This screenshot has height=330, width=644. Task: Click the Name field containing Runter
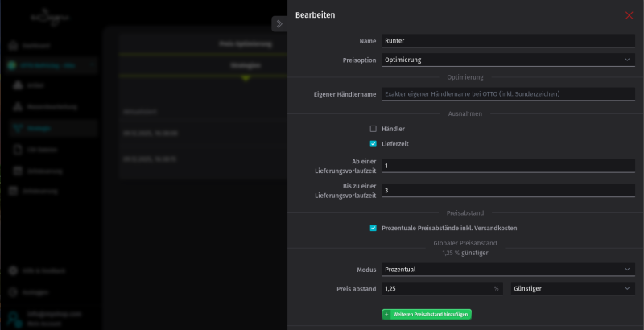coord(508,40)
